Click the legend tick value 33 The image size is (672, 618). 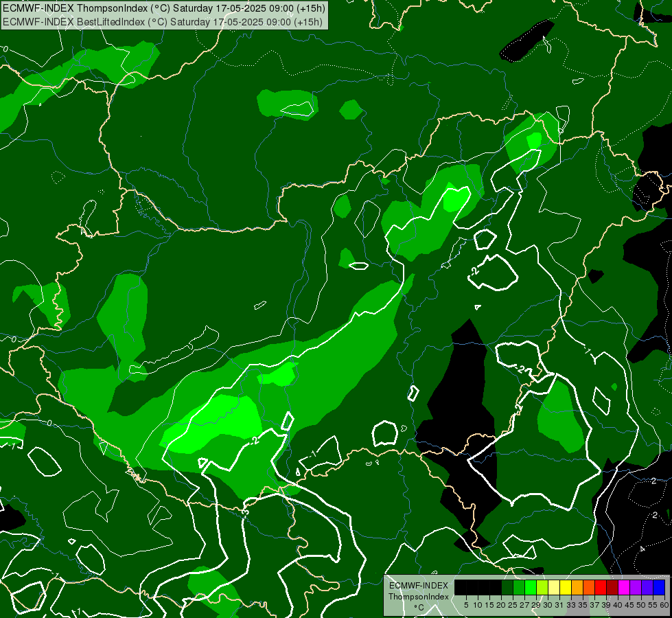pyautogui.click(x=571, y=605)
